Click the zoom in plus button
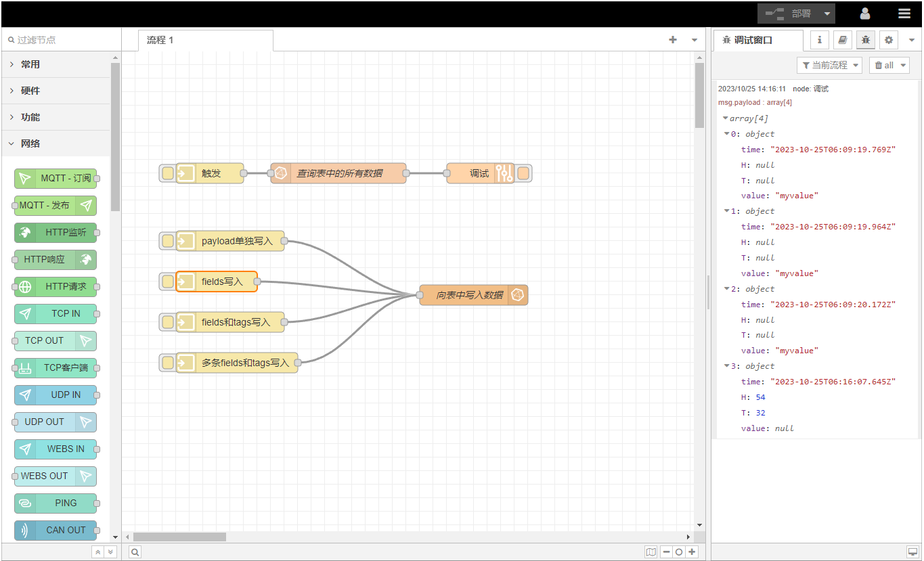The image size is (924, 561). [x=692, y=552]
